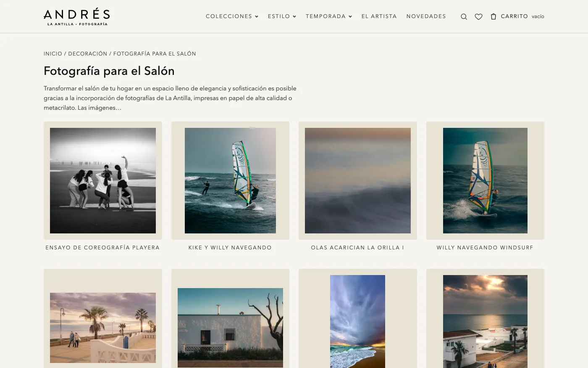
Task: Open Ensayo de Coreografía Playera photo
Action: tap(103, 180)
